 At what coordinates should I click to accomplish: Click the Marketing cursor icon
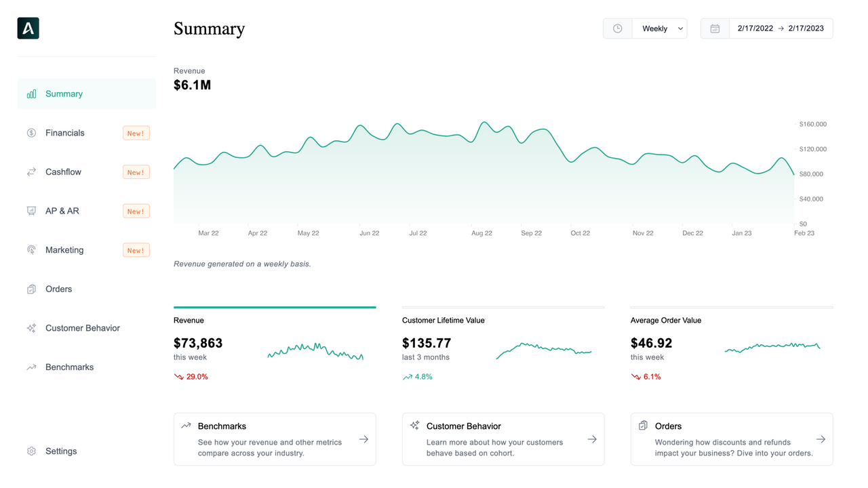click(x=31, y=250)
